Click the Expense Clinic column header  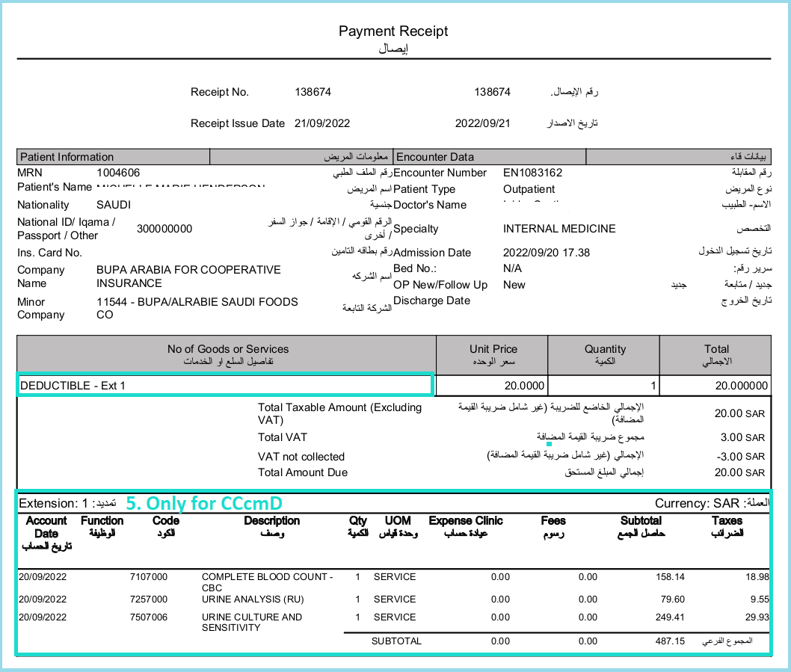(x=466, y=526)
